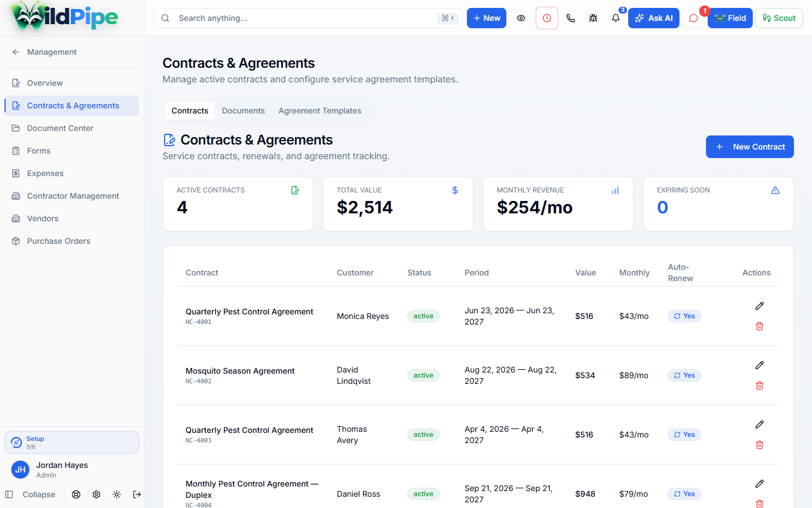Viewport: 812px width, 508px height.
Task: Switch to the Agreement Templates tab
Action: [x=320, y=111]
